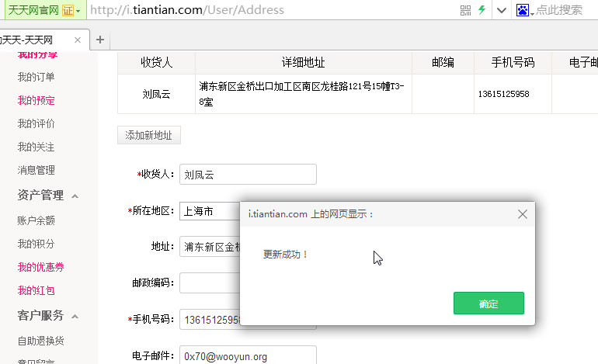Viewport: 598px width, 364px height.
Task: Collapse the 客户服务 sidebar section
Action: pyautogui.click(x=75, y=317)
